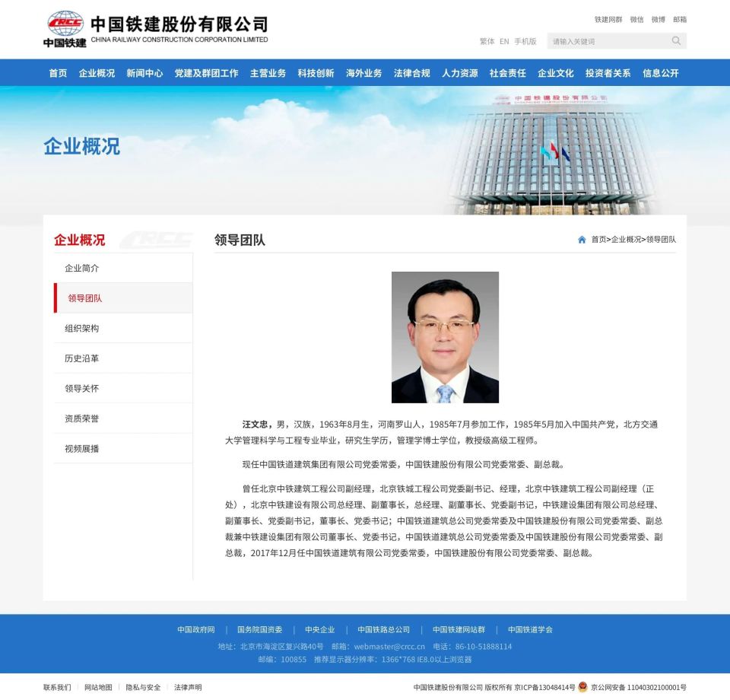
Task: Open the 企业文化 menu item
Action: coord(556,73)
